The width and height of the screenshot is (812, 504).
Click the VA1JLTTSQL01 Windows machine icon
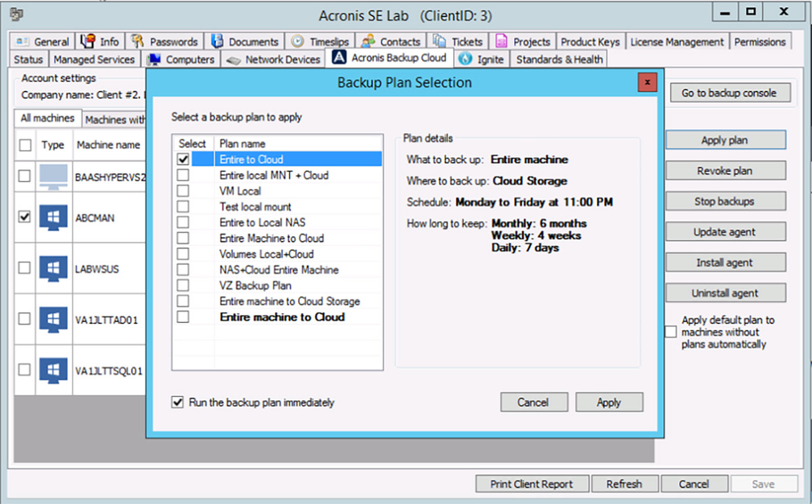54,370
